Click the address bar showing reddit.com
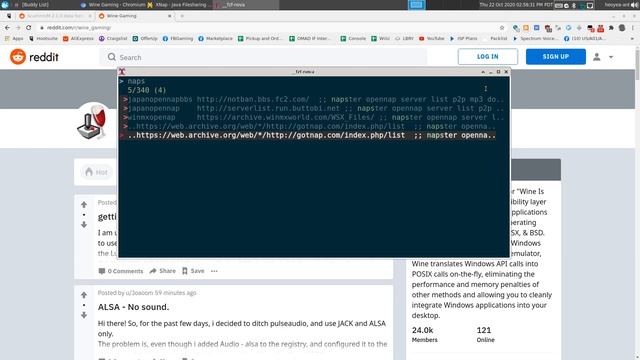 [269, 28]
